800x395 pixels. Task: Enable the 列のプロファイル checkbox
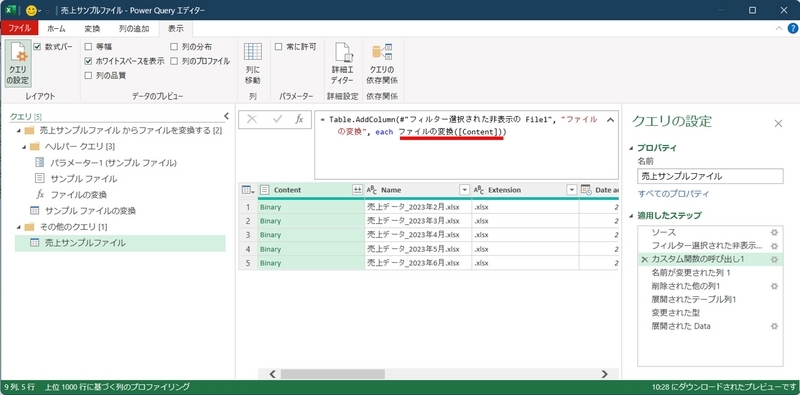[174, 61]
